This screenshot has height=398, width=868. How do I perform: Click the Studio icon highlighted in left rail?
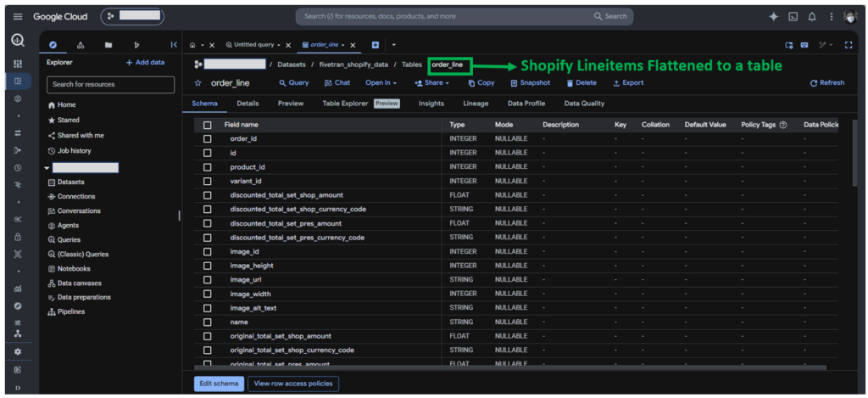click(x=18, y=81)
